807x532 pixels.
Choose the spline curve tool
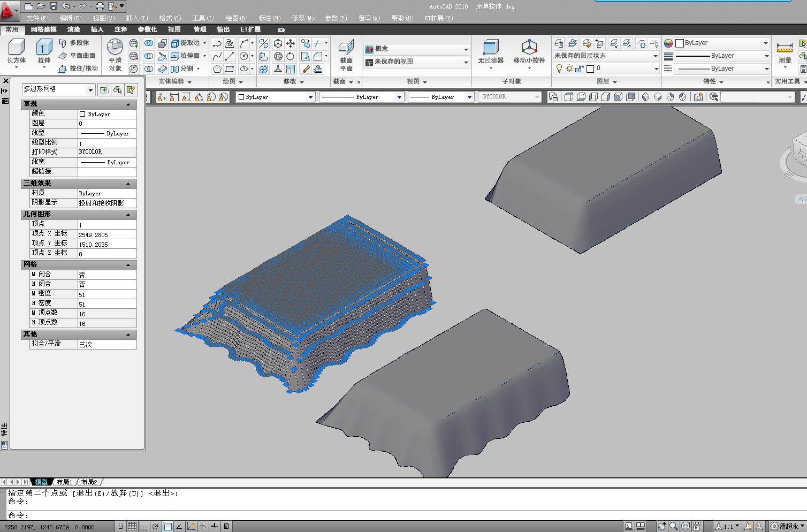pos(217,56)
